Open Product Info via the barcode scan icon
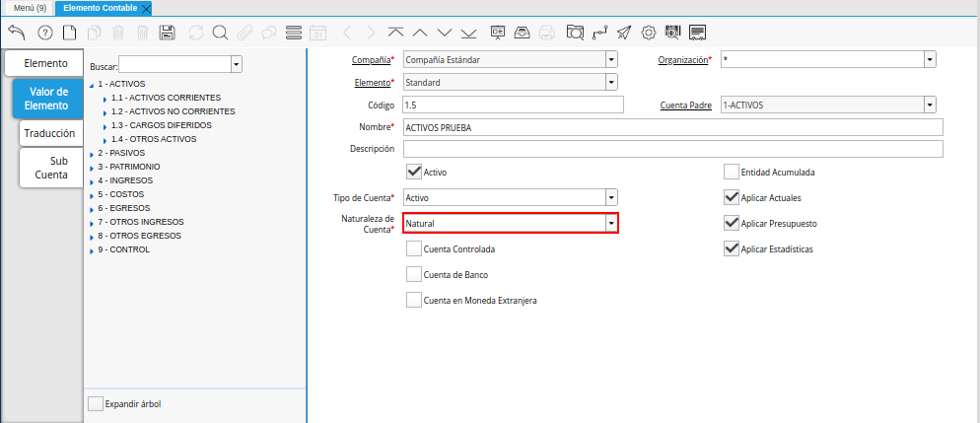 click(x=673, y=33)
